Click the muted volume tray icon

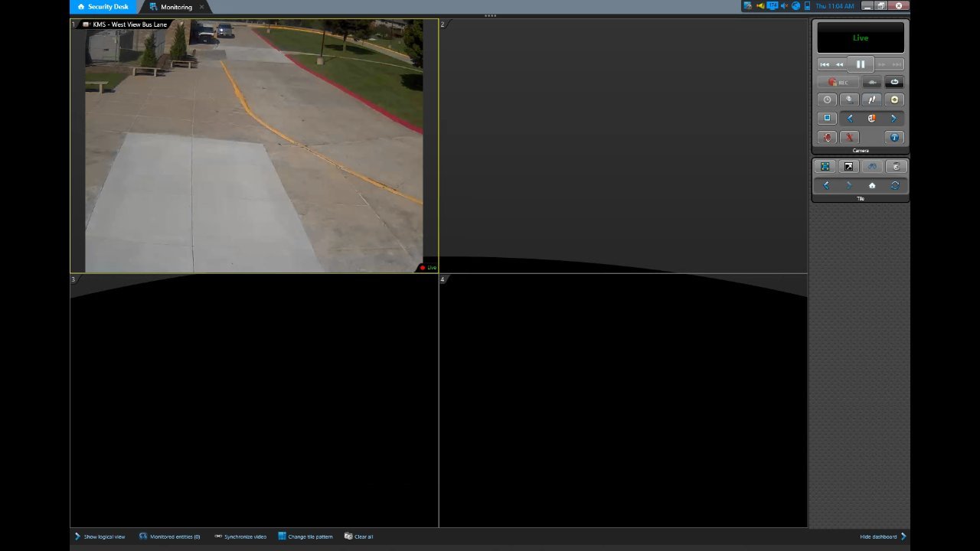[784, 6]
